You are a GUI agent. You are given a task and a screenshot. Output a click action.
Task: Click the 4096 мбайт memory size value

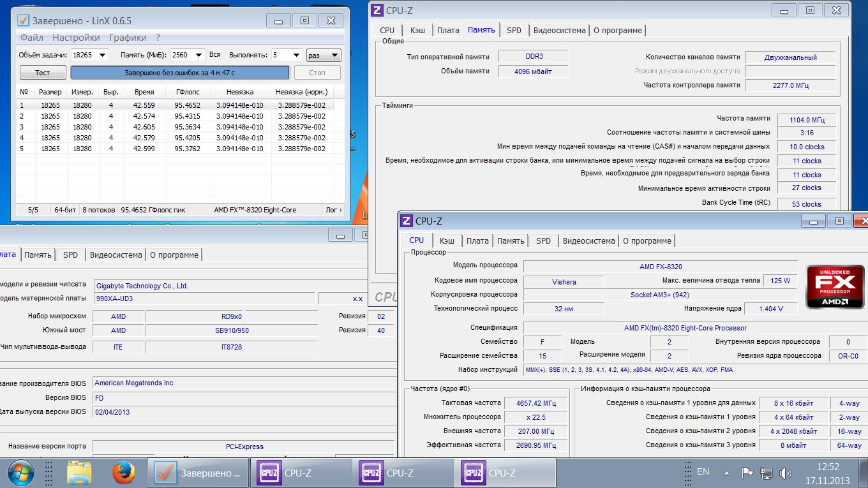click(533, 71)
